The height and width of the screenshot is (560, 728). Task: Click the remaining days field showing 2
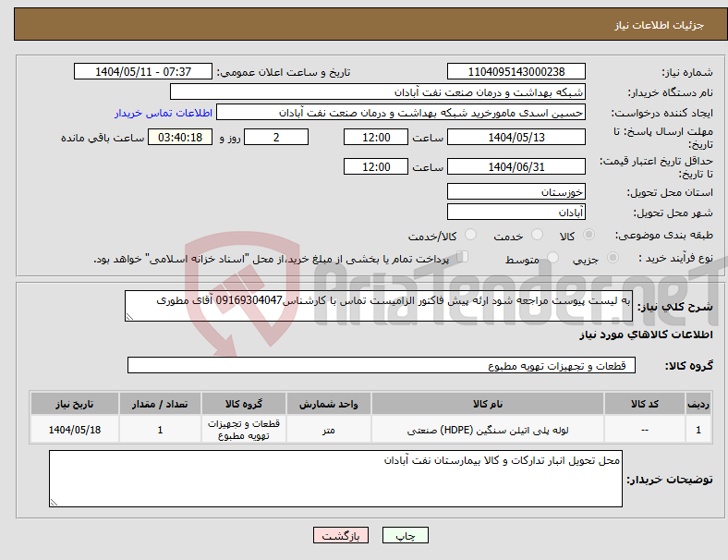point(276,137)
